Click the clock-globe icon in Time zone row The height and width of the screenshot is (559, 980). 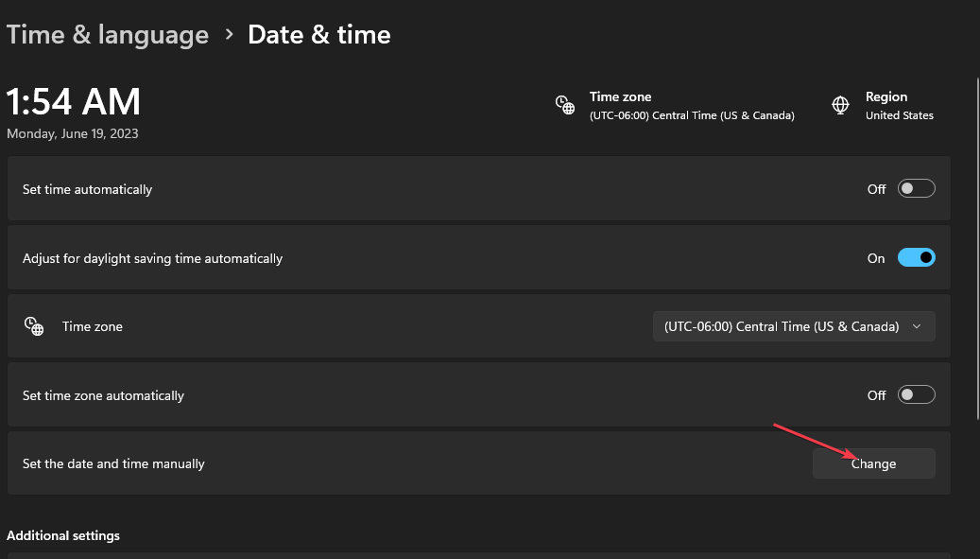[34, 326]
